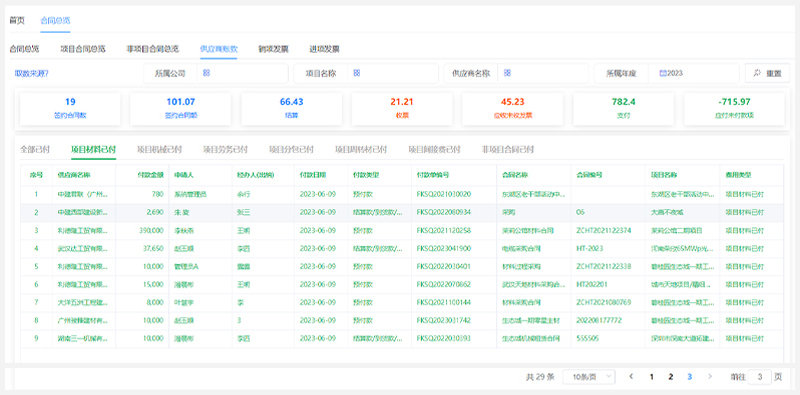
Task: Click payment number FKSQ2022080934
Action: coord(443,212)
